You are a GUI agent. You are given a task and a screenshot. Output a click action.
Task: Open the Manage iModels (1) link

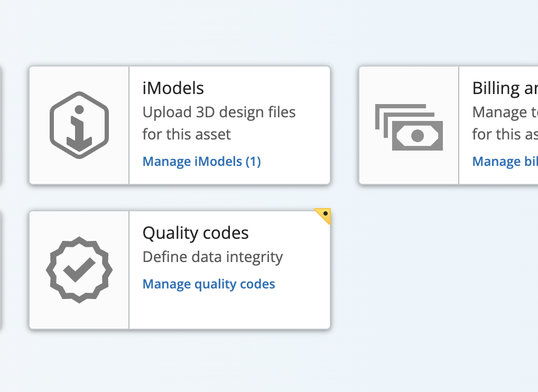pos(202,161)
